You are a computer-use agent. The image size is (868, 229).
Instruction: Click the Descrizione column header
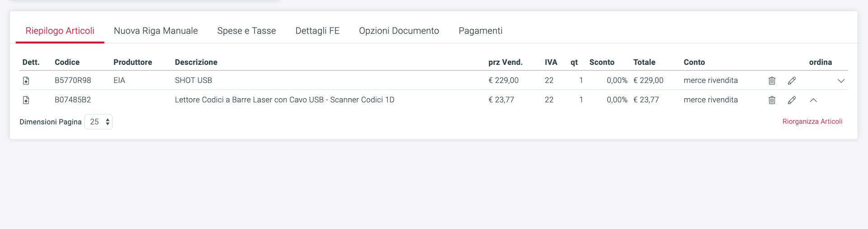pyautogui.click(x=196, y=62)
